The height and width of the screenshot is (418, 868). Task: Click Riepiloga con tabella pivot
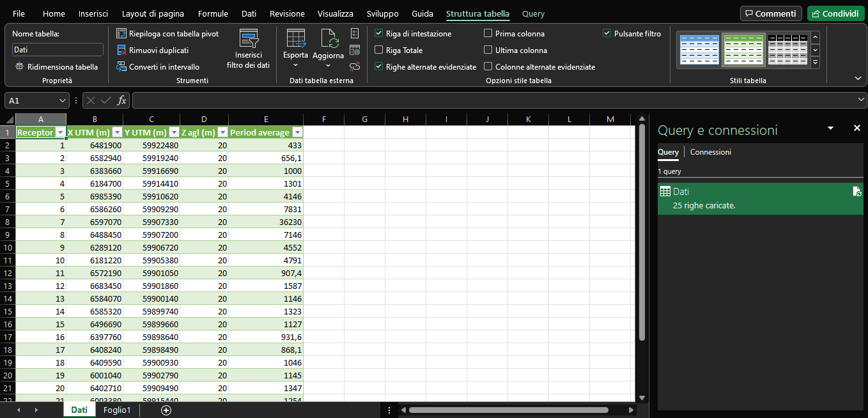[167, 33]
